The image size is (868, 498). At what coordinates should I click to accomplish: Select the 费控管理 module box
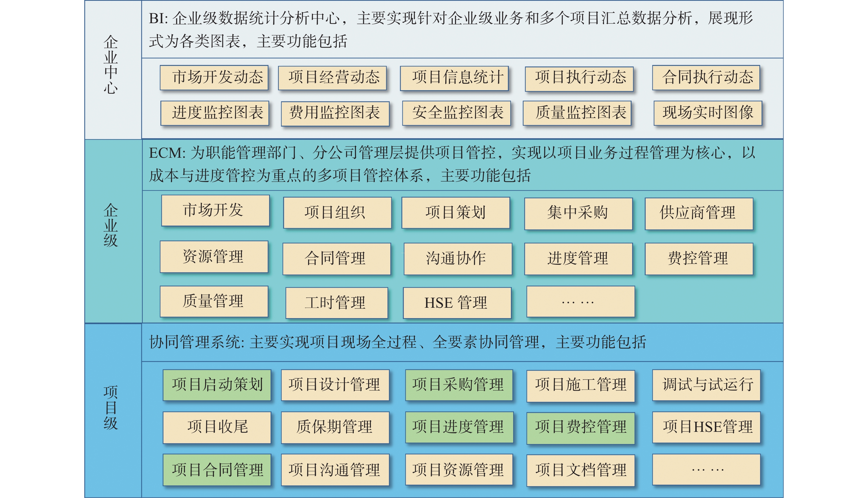699,259
